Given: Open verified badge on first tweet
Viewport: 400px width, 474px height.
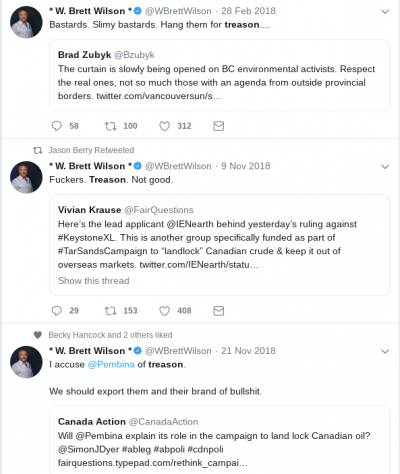Looking at the screenshot, I should tap(138, 11).
